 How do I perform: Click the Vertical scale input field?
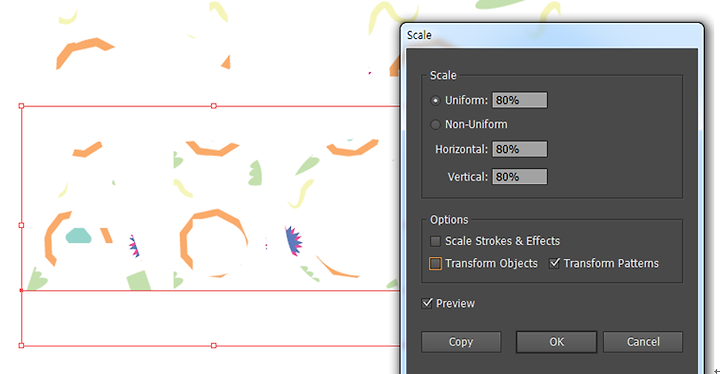pos(520,177)
